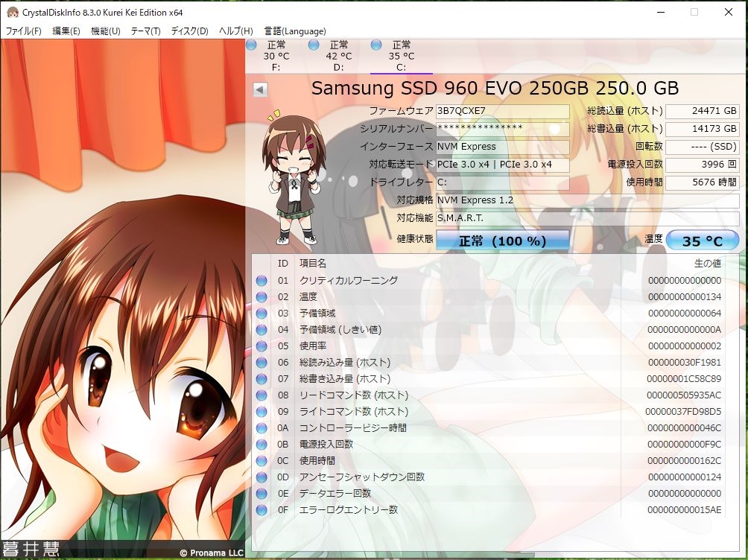Open the 機能(U) menu

click(106, 31)
